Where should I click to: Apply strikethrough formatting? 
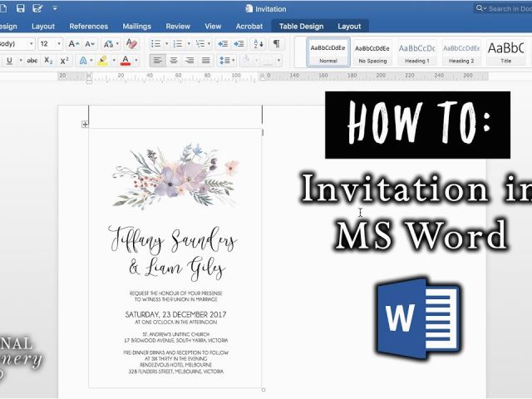(x=32, y=61)
